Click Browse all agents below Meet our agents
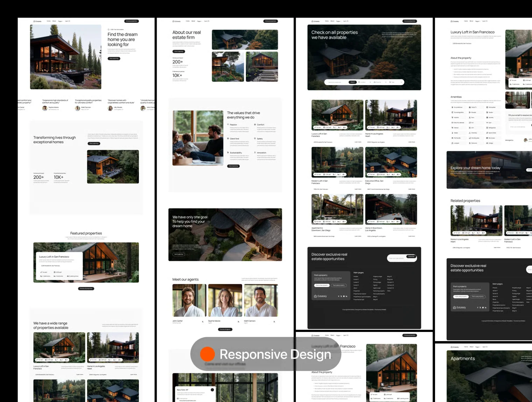Image resolution: width=532 pixels, height=402 pixels. pos(225,330)
